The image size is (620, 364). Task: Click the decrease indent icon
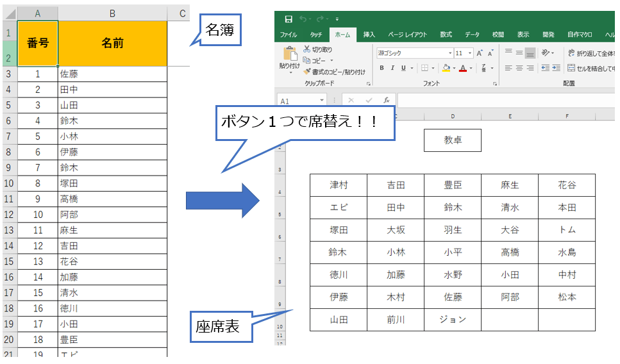545,68
